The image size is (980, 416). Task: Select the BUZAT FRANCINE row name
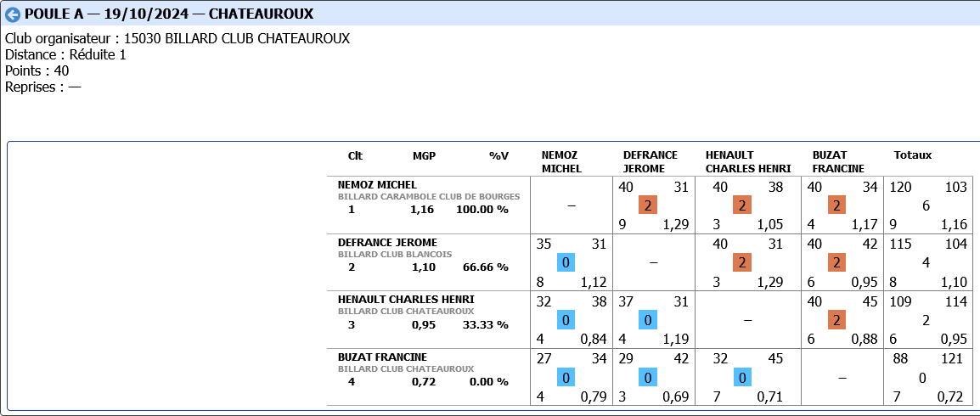[x=382, y=357]
